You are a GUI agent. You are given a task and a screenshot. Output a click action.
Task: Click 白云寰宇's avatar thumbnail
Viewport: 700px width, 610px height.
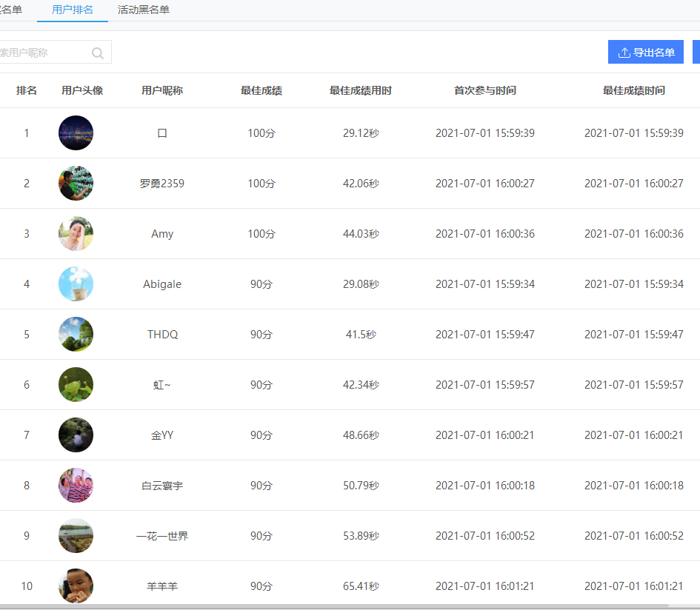[76, 486]
